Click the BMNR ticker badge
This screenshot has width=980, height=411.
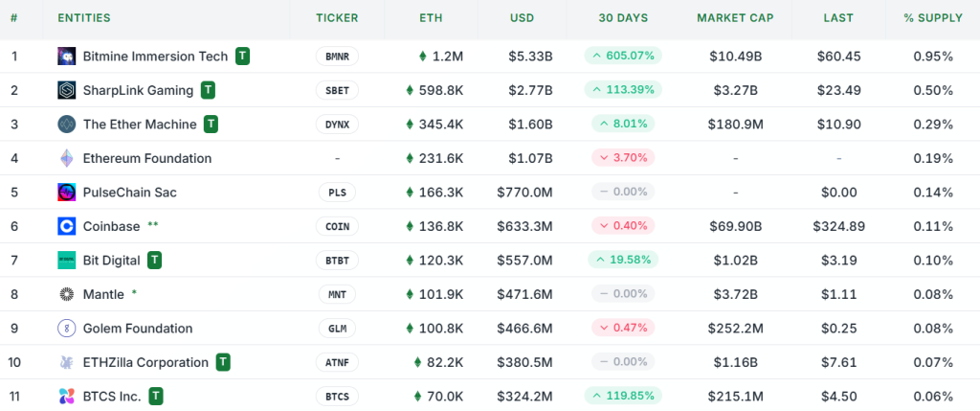337,57
